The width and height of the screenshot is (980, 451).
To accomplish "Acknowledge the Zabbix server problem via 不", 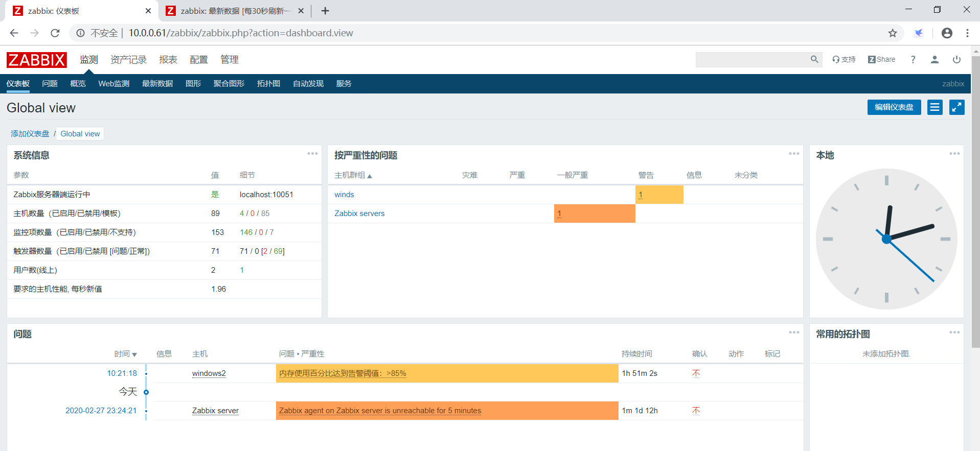I will (x=696, y=411).
